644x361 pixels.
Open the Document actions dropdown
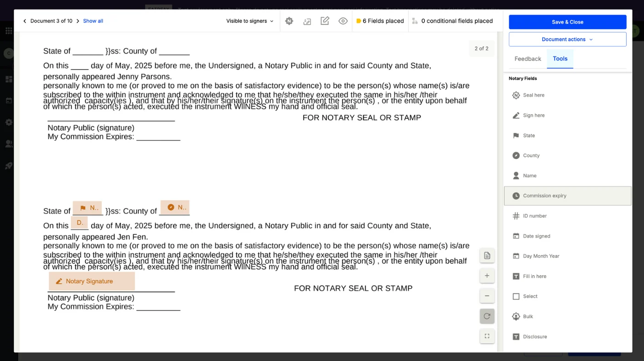[x=567, y=39]
